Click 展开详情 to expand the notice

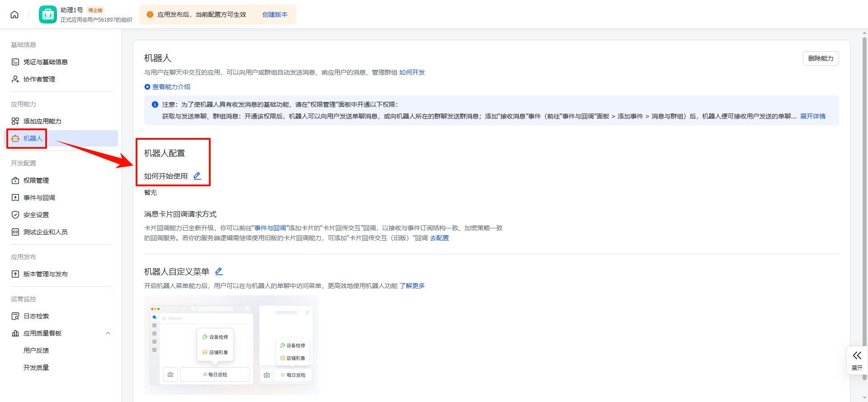pyautogui.click(x=812, y=116)
